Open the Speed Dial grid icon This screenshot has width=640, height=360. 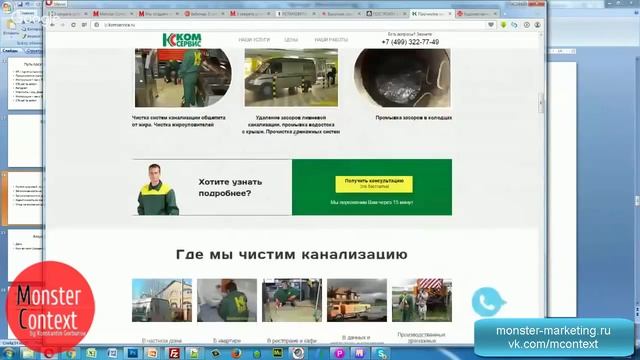[x=84, y=25]
